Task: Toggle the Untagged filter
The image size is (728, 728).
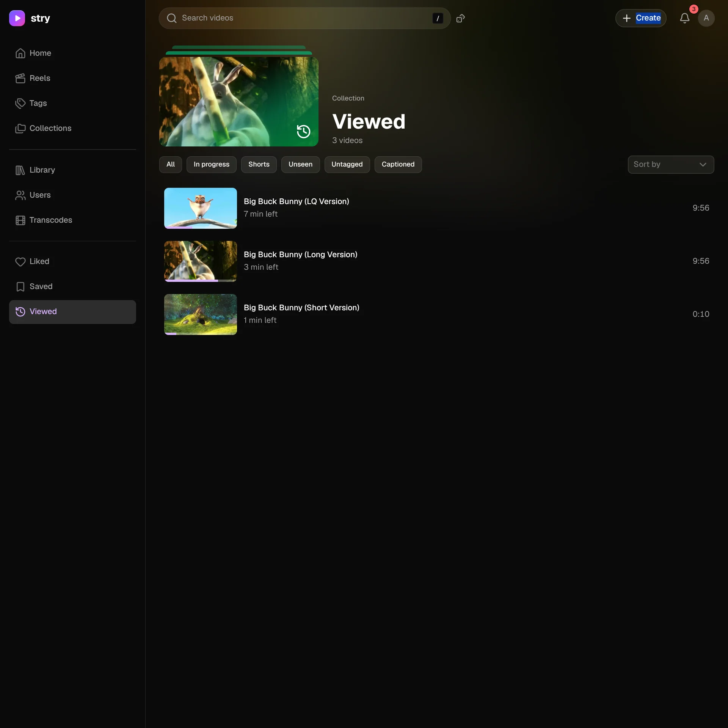Action: (347, 165)
